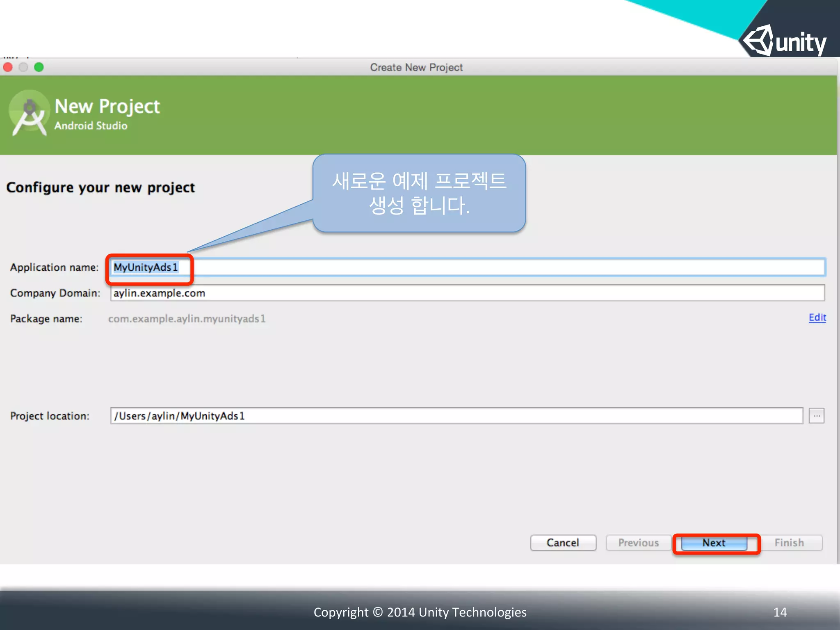Click the Application name input field

468,267
